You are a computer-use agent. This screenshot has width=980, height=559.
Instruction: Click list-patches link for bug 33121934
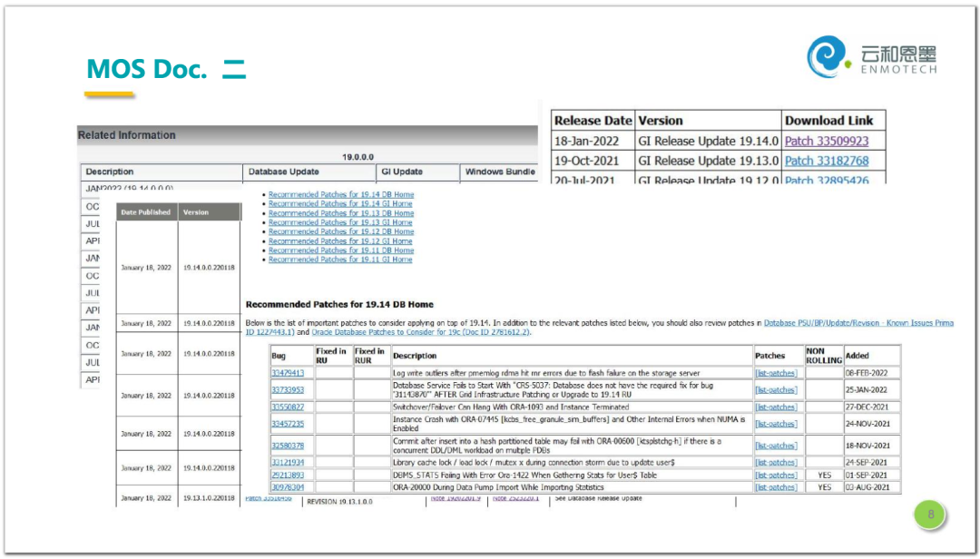point(776,463)
